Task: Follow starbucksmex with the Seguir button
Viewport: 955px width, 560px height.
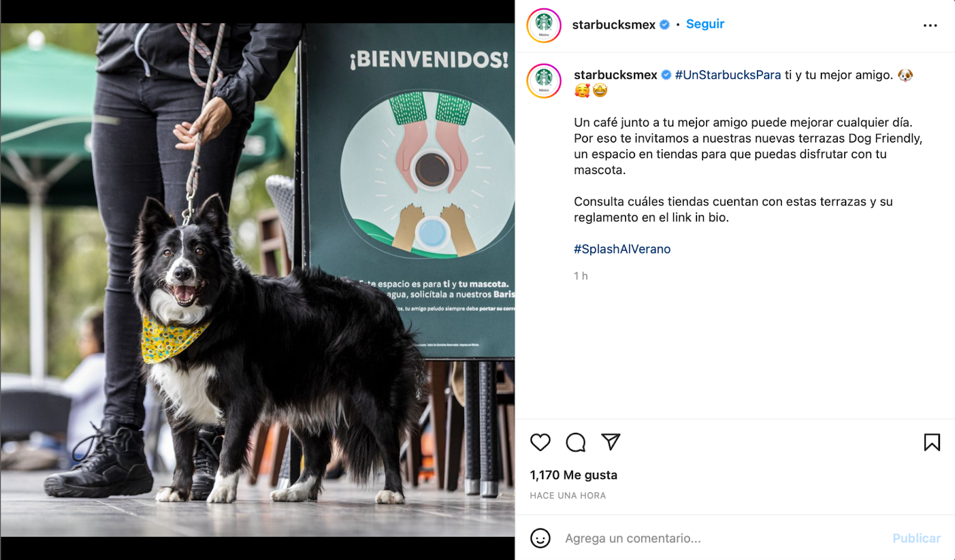Action: [705, 24]
